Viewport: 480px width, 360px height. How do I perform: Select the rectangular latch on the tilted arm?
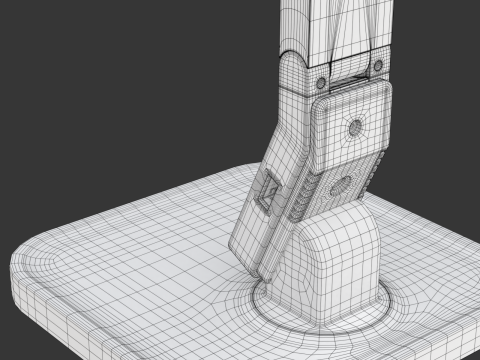point(268,191)
